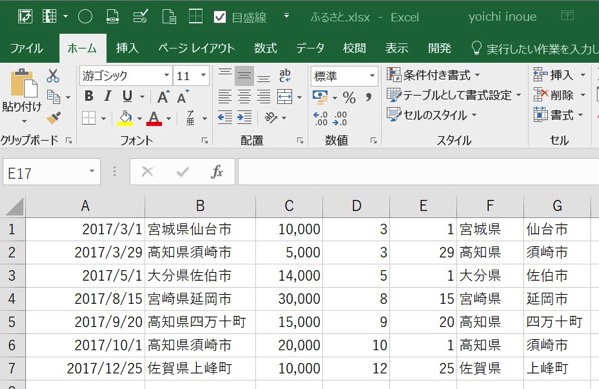This screenshot has height=389, width=599.
Task: Open the 数値 dialog launcher
Action: click(x=373, y=141)
